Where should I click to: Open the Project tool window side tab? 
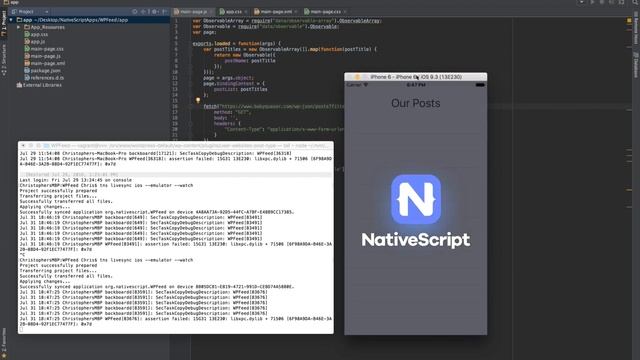coord(4,24)
